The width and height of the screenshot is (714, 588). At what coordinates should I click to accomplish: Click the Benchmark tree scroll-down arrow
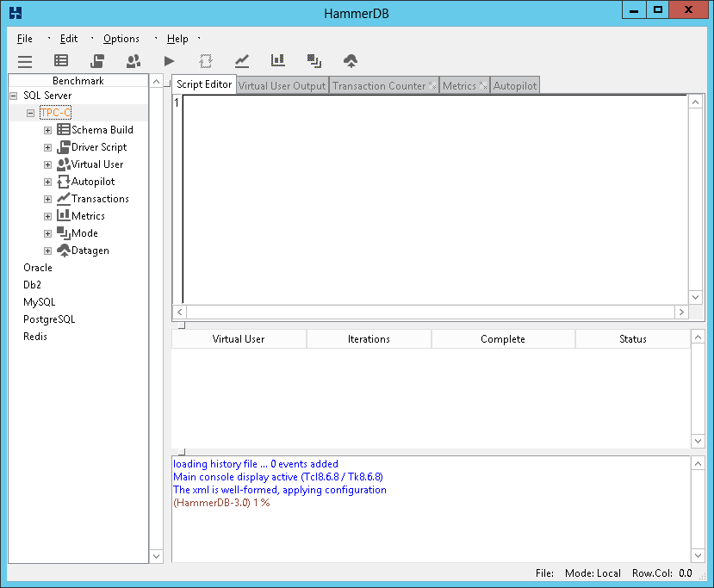pyautogui.click(x=156, y=556)
